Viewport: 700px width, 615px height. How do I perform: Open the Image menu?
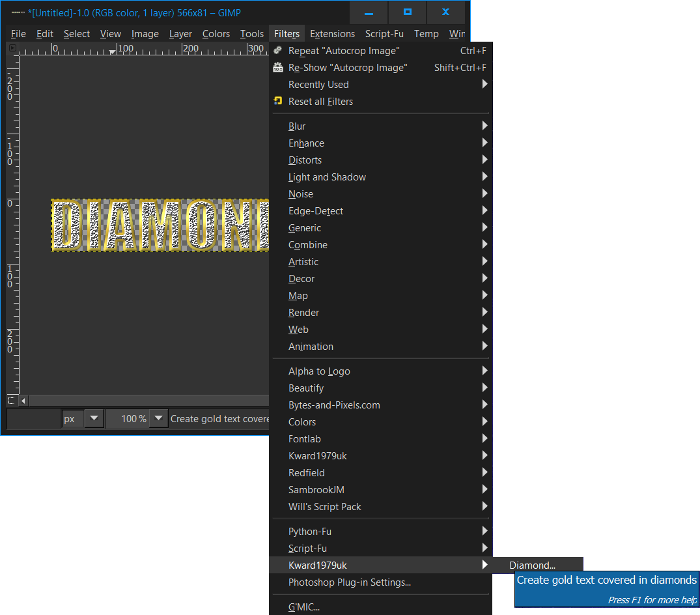pos(145,34)
